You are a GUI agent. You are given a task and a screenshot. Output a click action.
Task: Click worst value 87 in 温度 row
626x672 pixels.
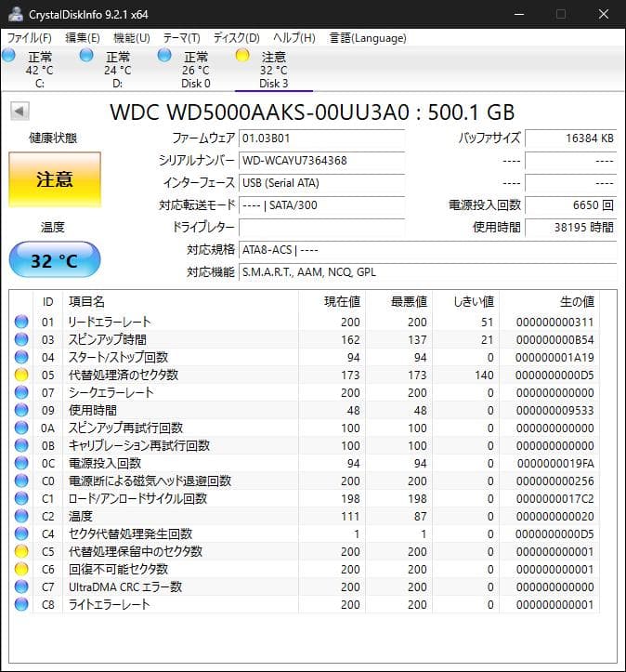click(x=420, y=517)
